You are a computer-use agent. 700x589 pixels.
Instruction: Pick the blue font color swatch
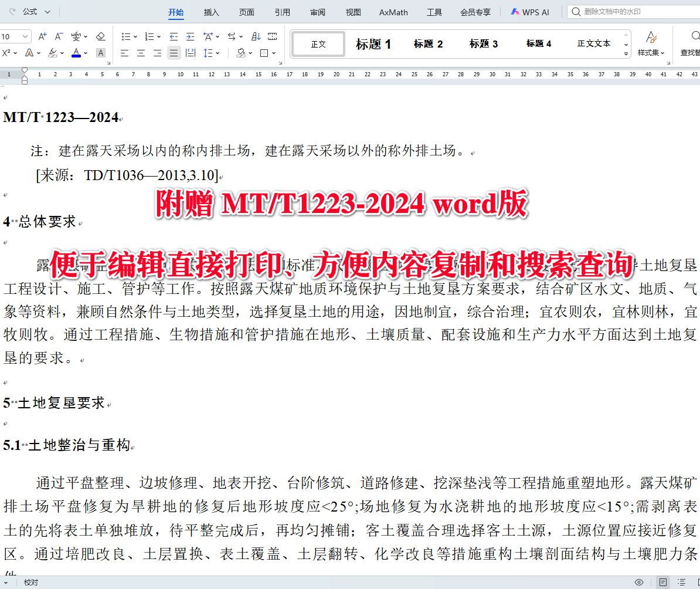tap(76, 52)
